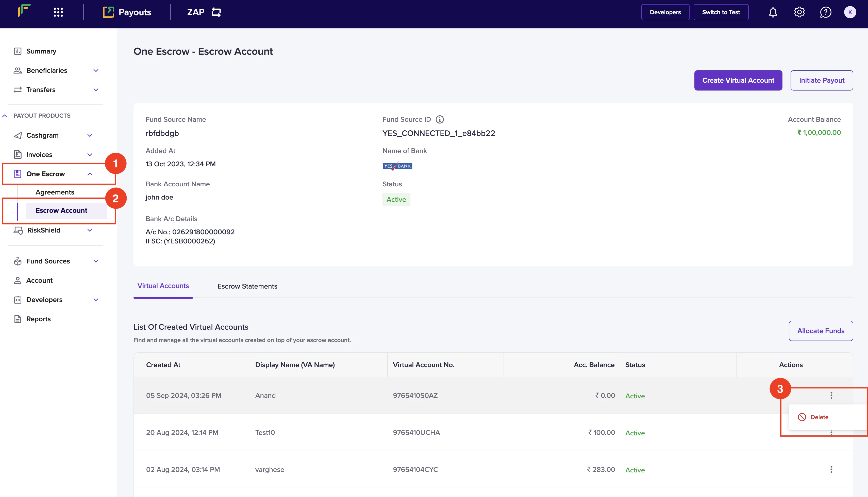Switch to the Escrow Statements tab

(x=247, y=286)
